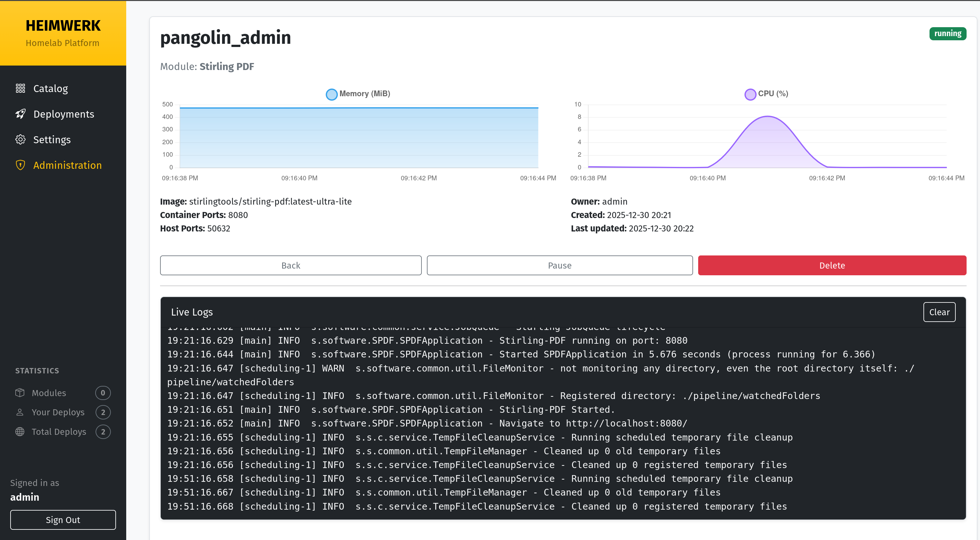Click the CPU peak on the chart
Viewport: 980px width, 540px height.
click(767, 116)
